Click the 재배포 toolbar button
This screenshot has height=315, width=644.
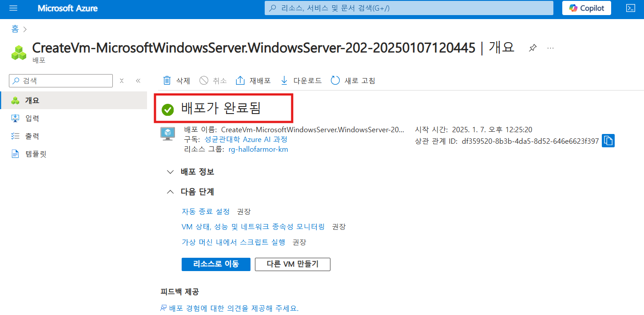click(x=253, y=80)
